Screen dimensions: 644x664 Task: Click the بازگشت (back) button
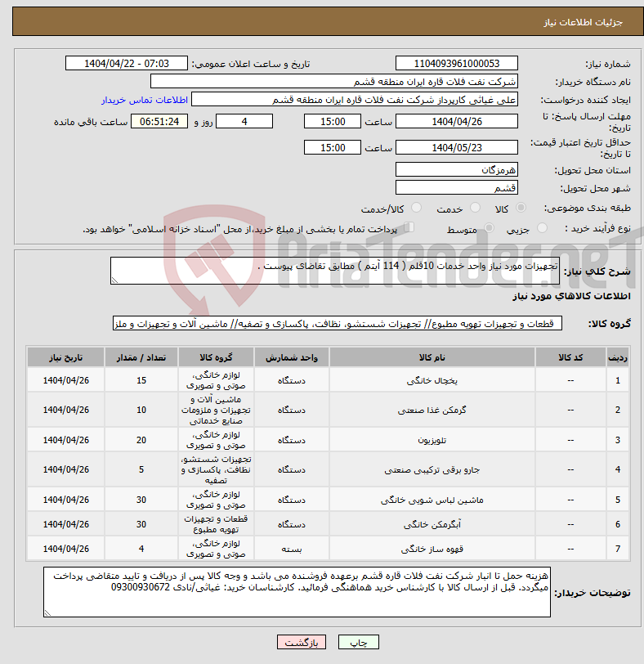(302, 642)
